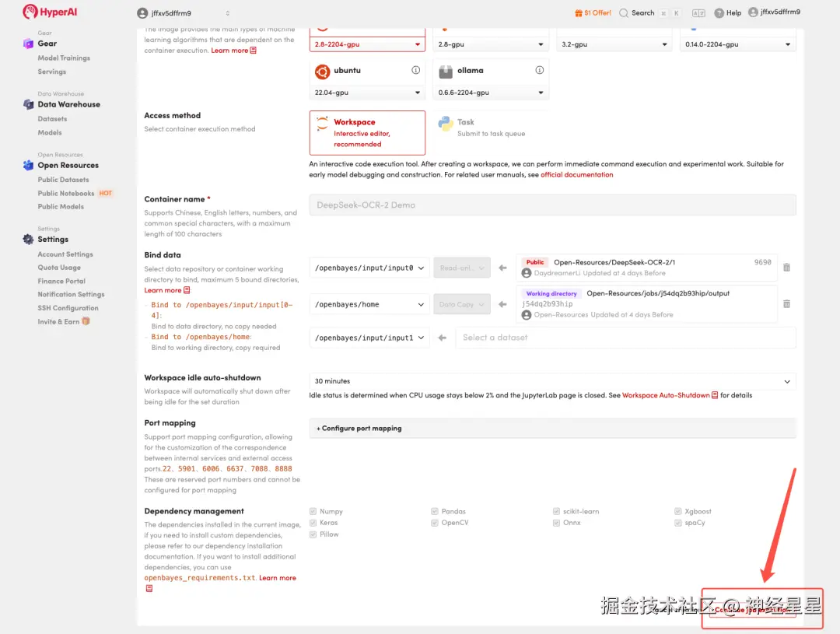
Task: Delete the DeepSeek-OCR-2/1 binding trash icon
Action: (786, 268)
